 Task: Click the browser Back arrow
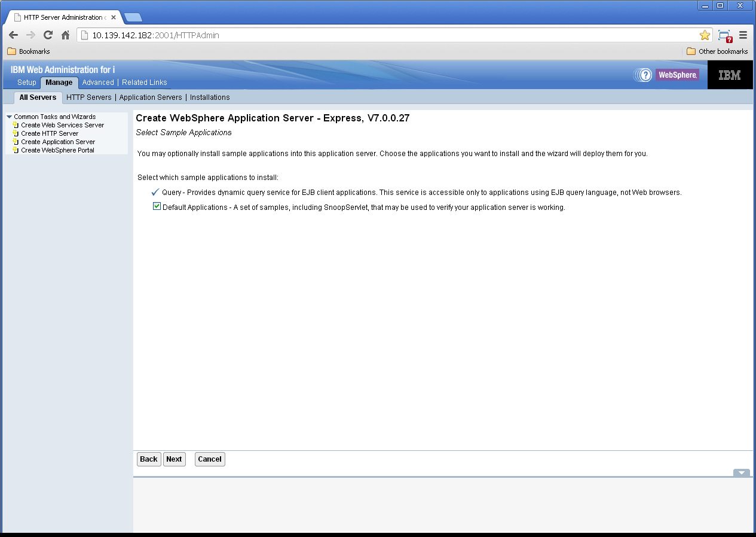click(13, 35)
